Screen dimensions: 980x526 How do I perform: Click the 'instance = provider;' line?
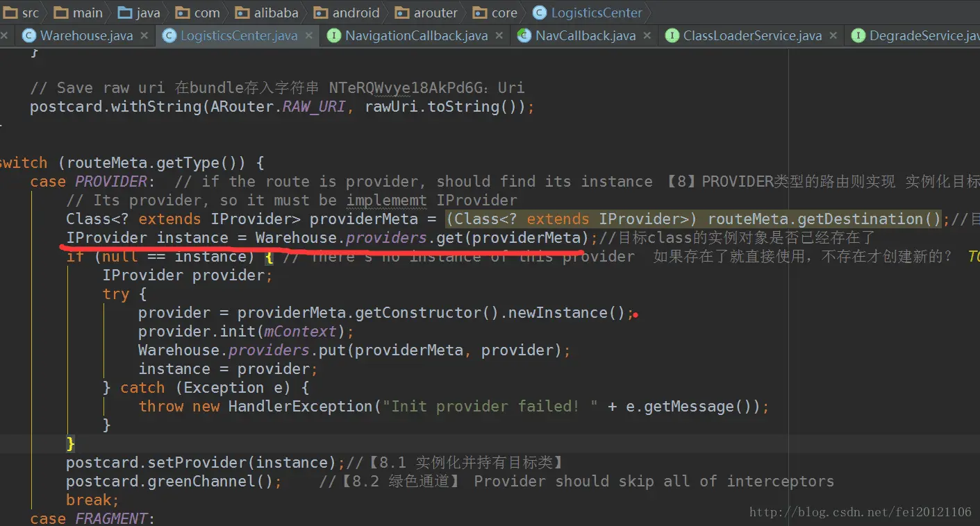coord(228,369)
